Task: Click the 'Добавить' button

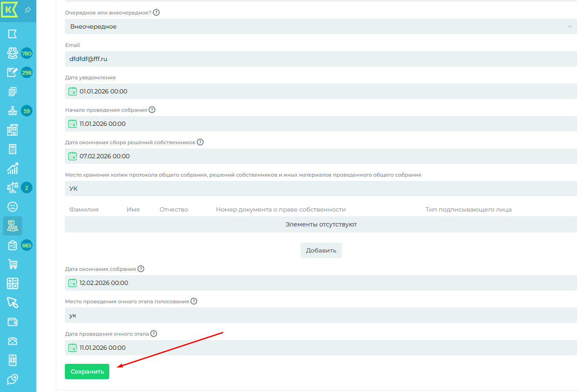Action: click(x=321, y=250)
